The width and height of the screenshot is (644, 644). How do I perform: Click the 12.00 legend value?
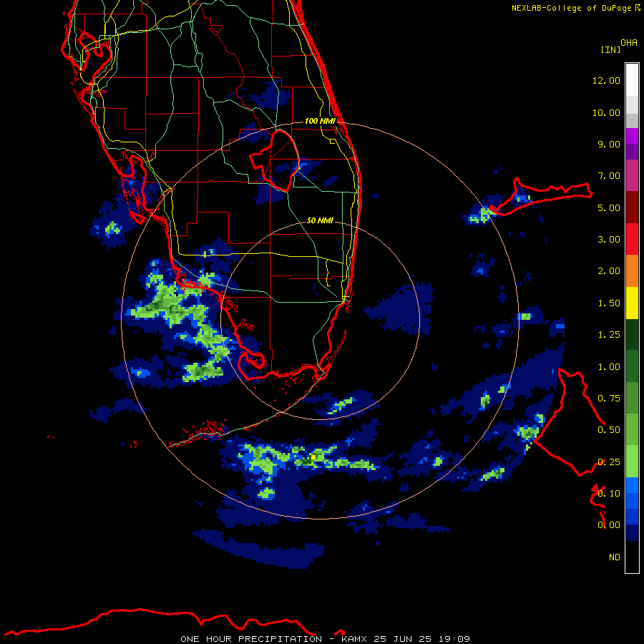606,80
